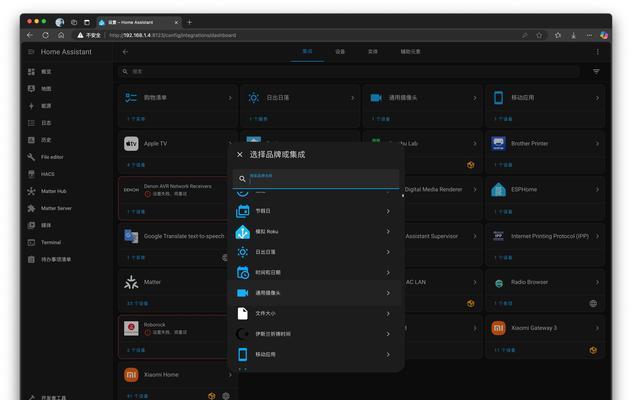
Task: Click the Google Translate text-to-speech icon
Action: coord(131,236)
